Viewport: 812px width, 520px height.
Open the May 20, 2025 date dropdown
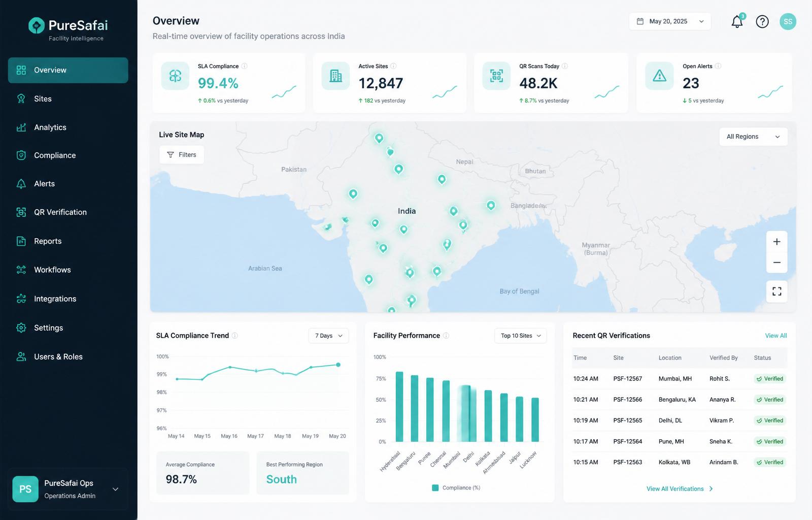coord(670,21)
